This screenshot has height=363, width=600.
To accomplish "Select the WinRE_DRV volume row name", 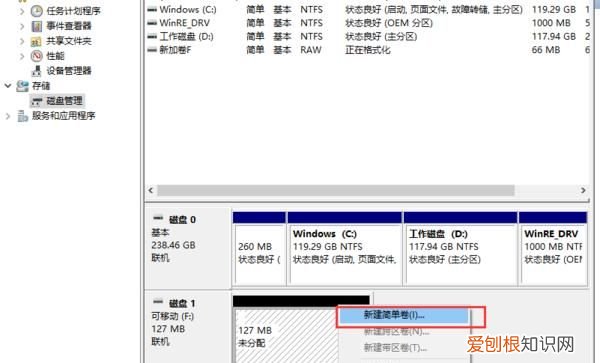I will pos(185,23).
